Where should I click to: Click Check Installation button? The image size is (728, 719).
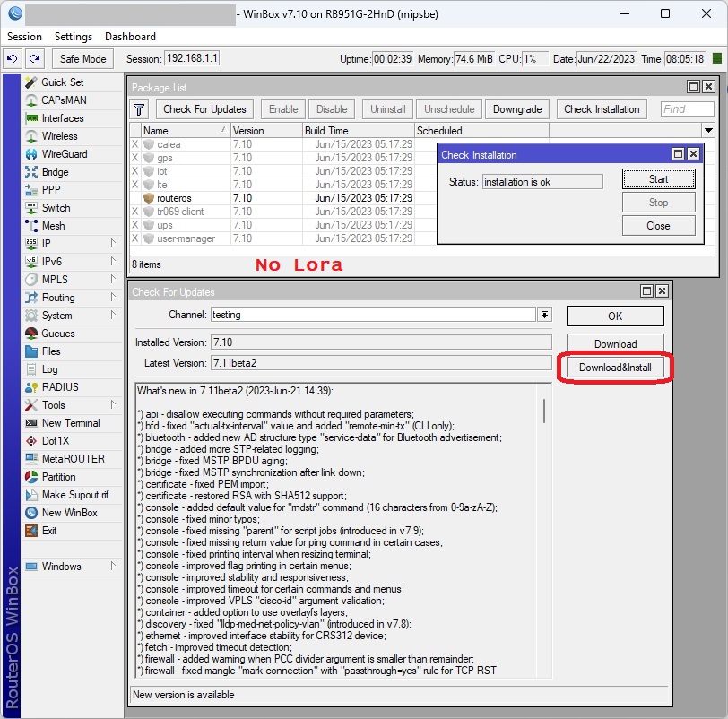tap(602, 109)
